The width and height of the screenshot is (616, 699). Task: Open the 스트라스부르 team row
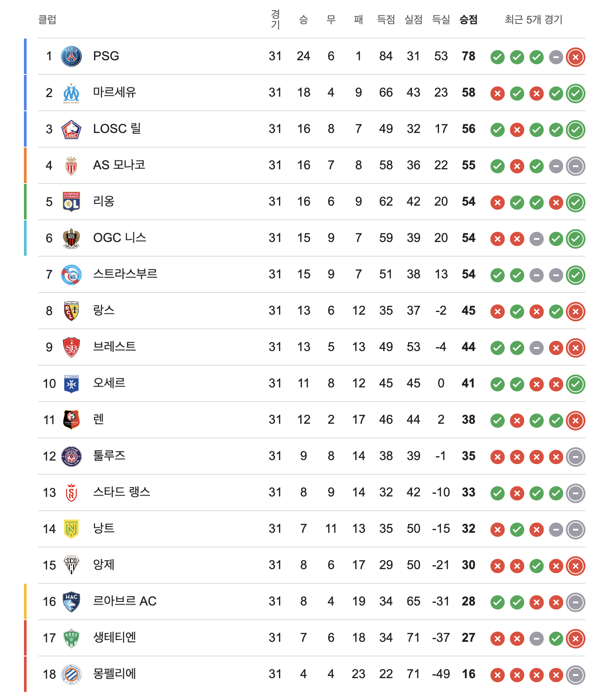pos(311,275)
